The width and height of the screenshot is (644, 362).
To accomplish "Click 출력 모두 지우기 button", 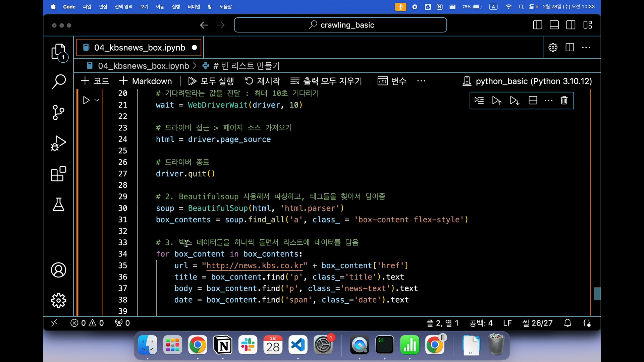I will pos(326,81).
